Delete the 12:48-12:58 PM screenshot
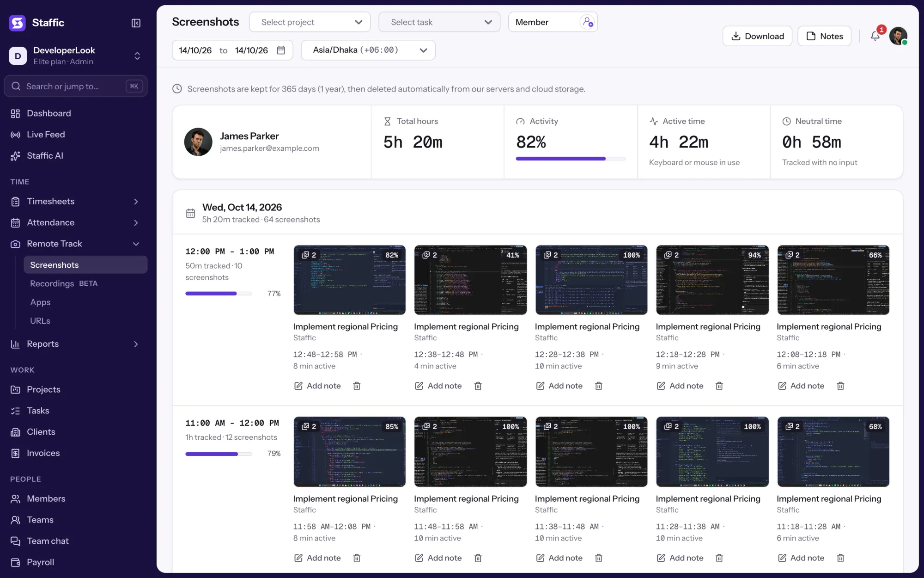 tap(357, 386)
